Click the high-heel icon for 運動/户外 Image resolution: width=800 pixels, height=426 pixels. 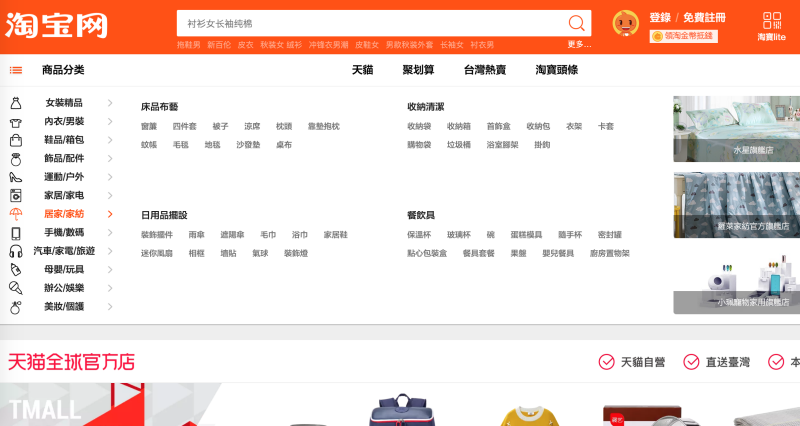[x=16, y=178]
